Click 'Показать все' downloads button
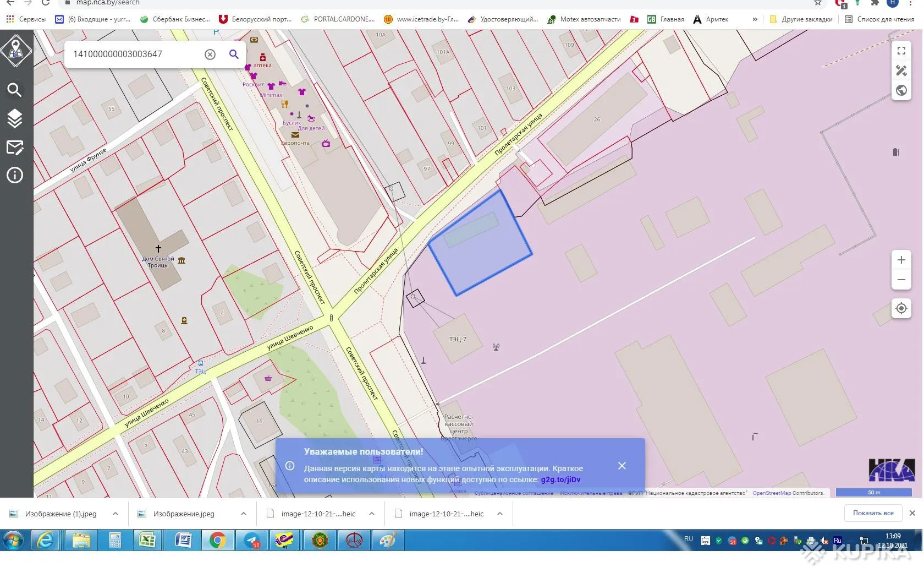 pos(873,513)
